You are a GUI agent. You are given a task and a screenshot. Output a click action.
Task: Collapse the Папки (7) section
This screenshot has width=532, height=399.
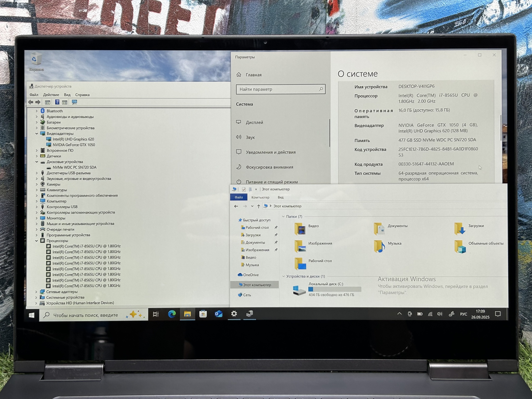coord(283,216)
